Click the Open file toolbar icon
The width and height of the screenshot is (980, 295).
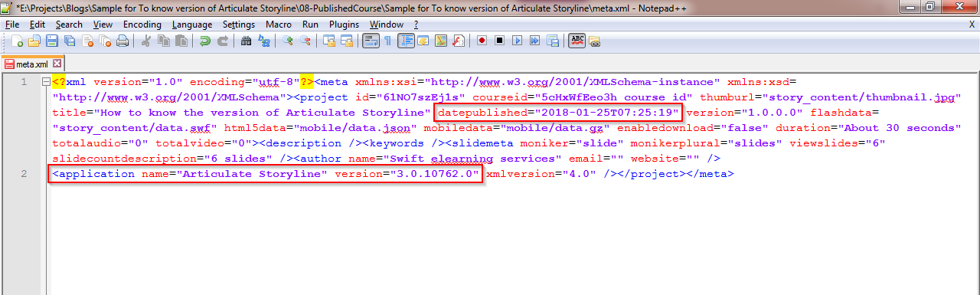pos(34,40)
